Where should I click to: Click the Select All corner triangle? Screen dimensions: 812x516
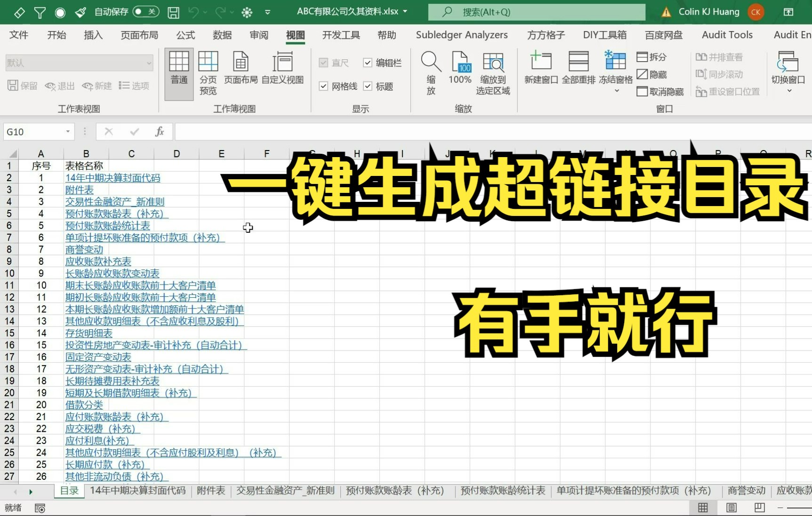coord(13,154)
